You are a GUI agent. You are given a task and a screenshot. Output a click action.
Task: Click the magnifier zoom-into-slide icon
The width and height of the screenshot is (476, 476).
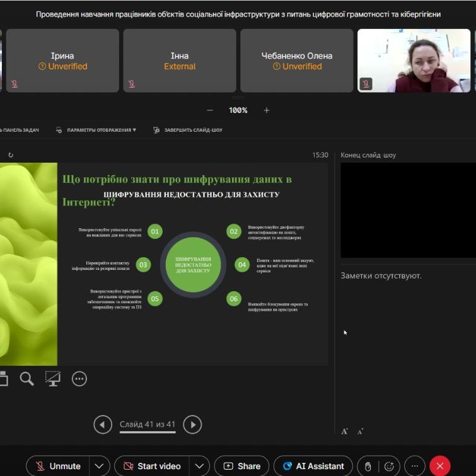tap(26, 378)
